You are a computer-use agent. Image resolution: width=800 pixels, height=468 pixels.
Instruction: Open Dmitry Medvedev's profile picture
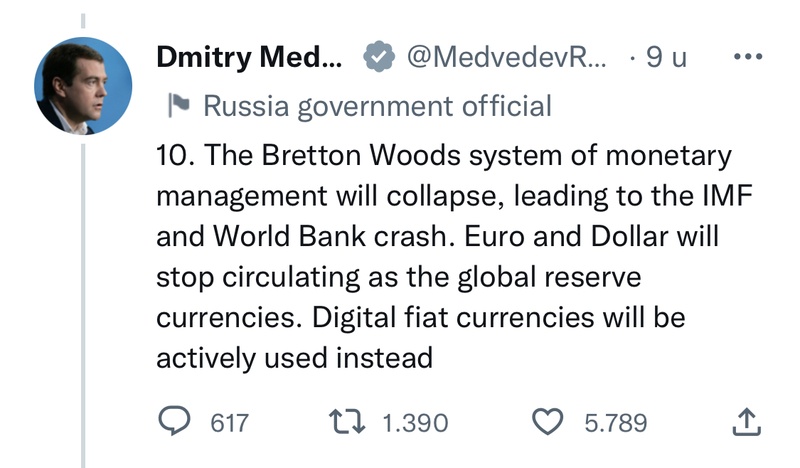click(84, 87)
